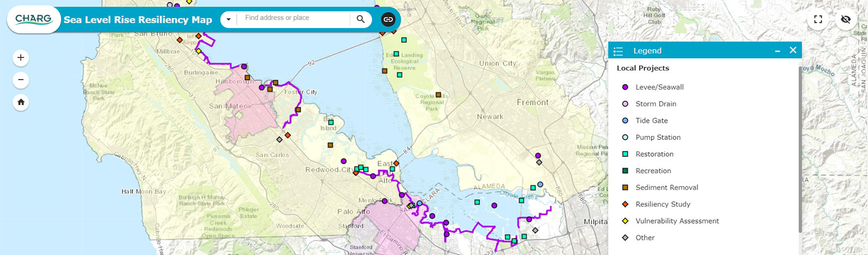The image size is (868, 255).
Task: Click the Tide Gate legend entry
Action: [652, 120]
